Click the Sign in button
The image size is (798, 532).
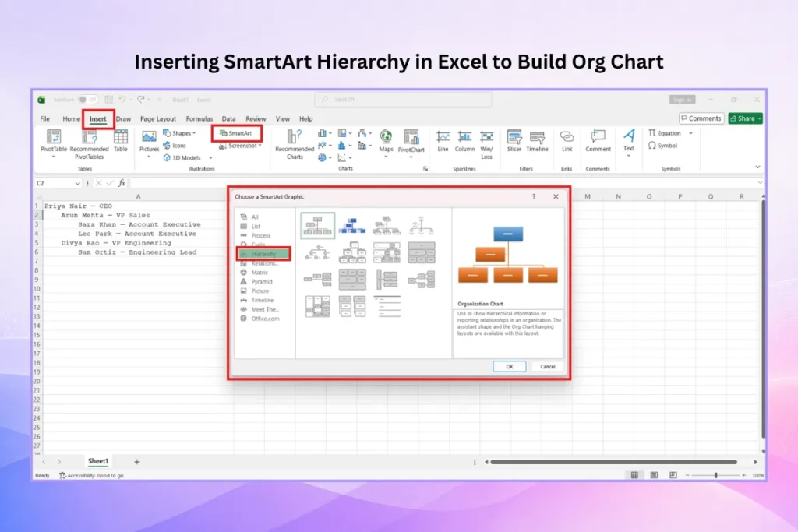(682, 100)
